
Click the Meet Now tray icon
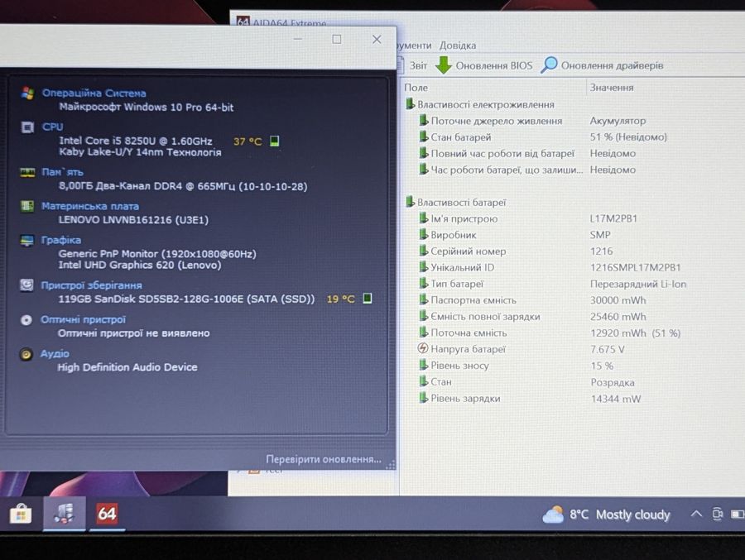(x=718, y=514)
